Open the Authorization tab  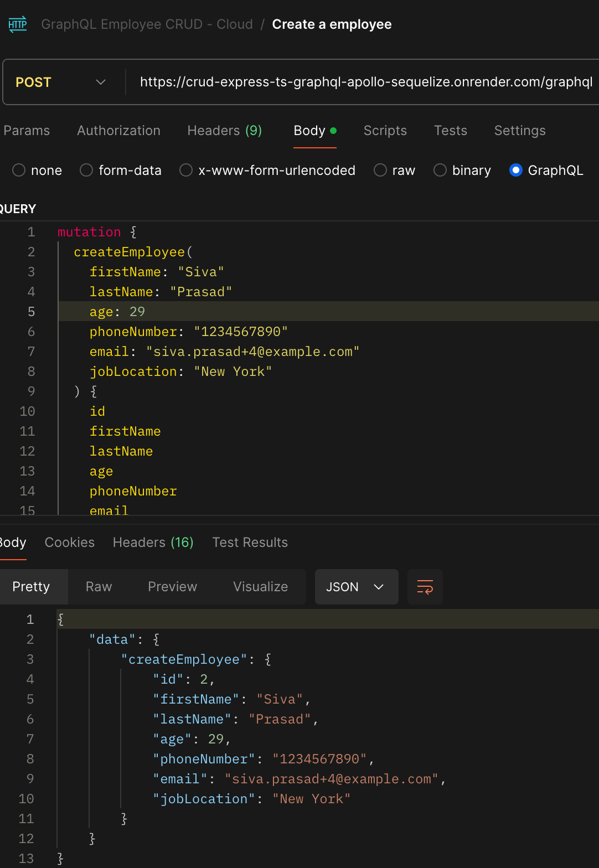(119, 131)
